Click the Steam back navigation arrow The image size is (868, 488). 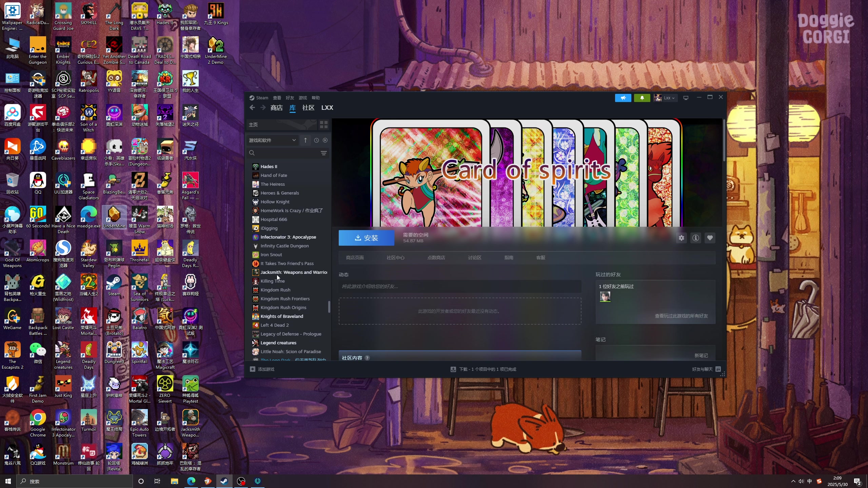(x=252, y=107)
